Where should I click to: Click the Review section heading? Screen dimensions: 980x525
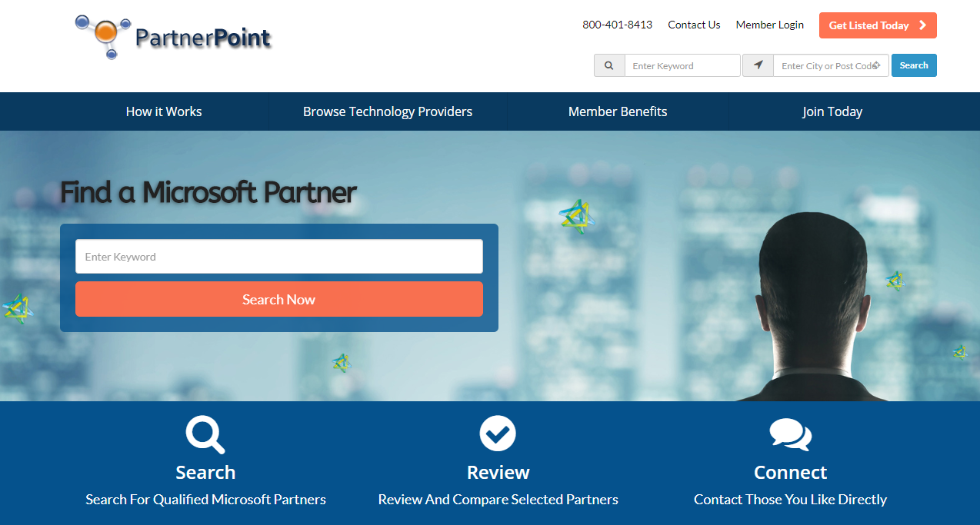coord(498,472)
